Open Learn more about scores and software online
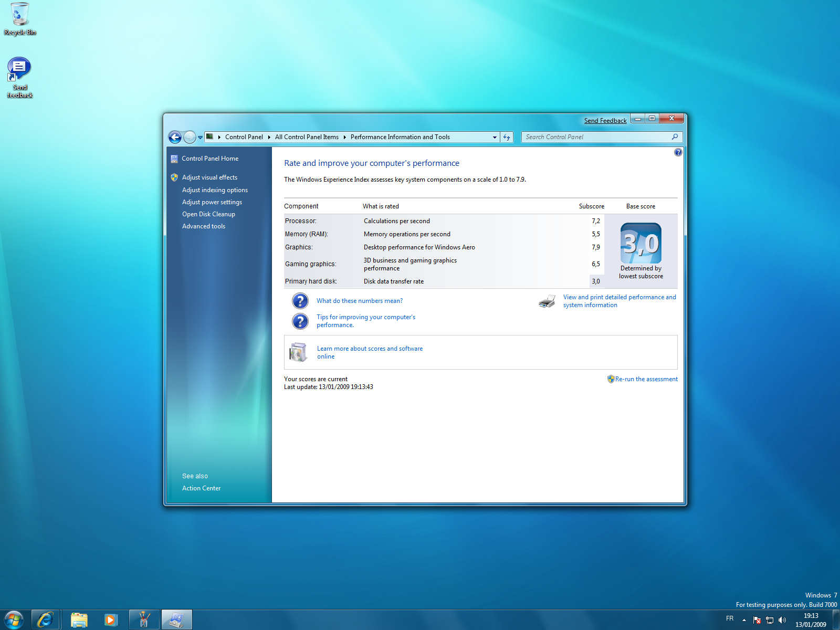Image resolution: width=840 pixels, height=630 pixels. click(x=370, y=352)
